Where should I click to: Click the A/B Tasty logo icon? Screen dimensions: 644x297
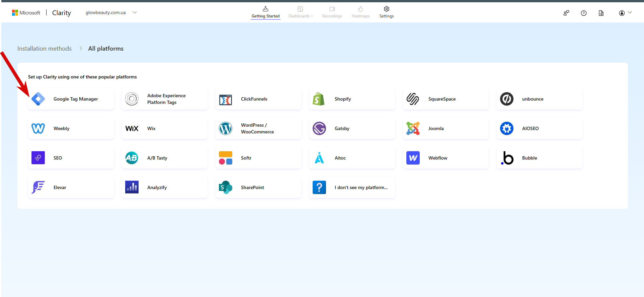(x=132, y=158)
